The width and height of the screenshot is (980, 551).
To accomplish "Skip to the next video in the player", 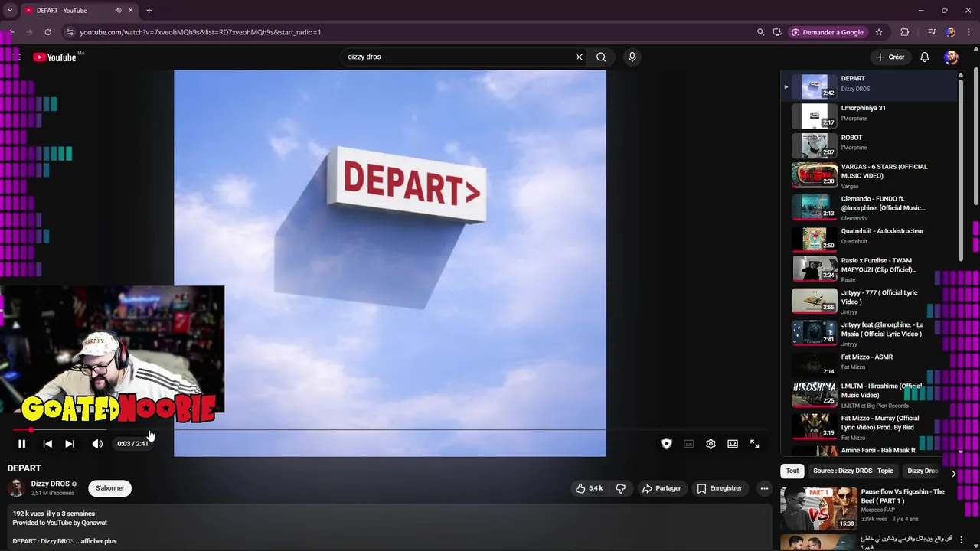I will click(70, 444).
